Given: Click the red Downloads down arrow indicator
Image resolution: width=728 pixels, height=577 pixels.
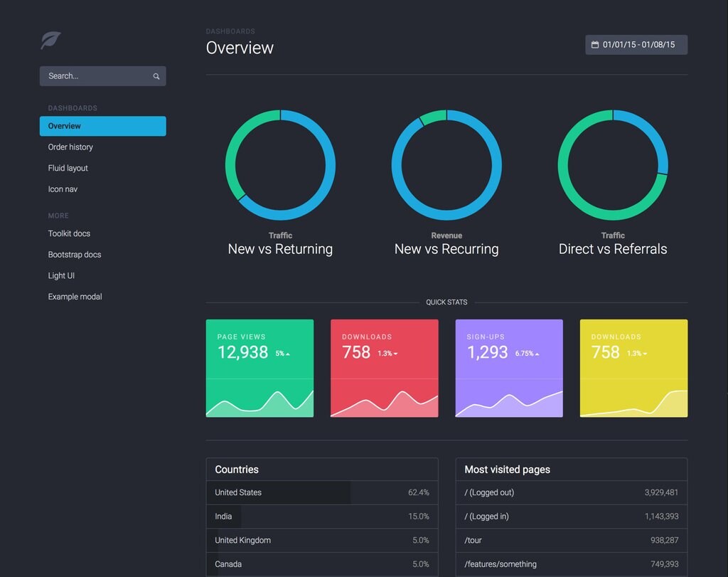Looking at the screenshot, I should 395,354.
